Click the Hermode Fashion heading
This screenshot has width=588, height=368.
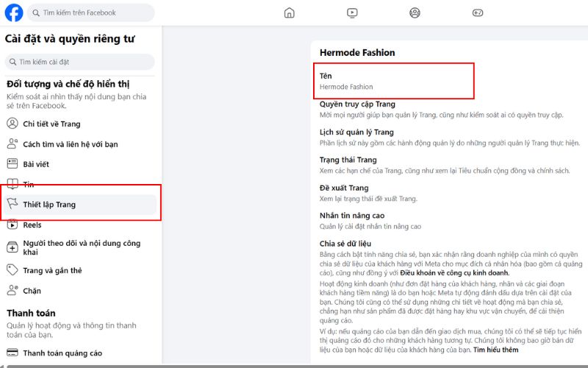(357, 52)
